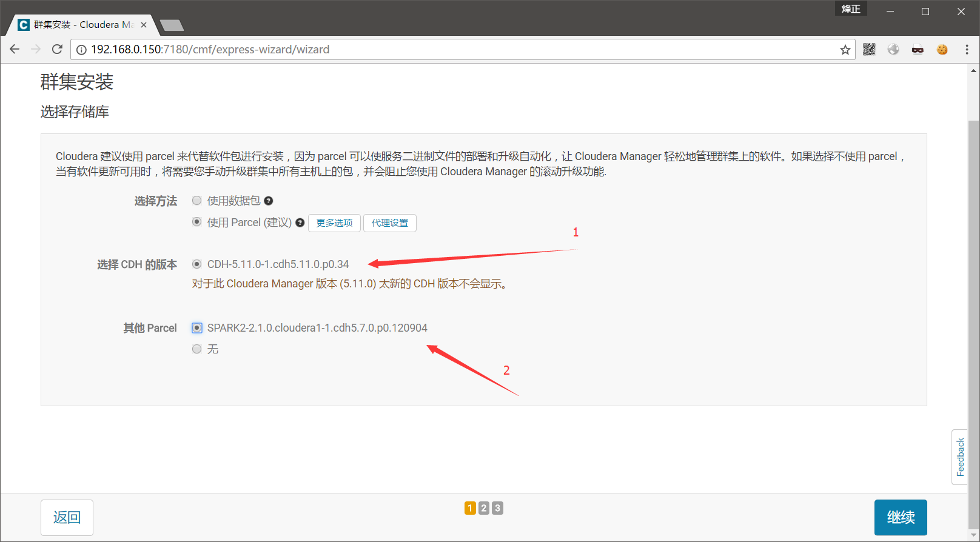980x542 pixels.
Task: Click the 其他 Parcel label
Action: (150, 328)
